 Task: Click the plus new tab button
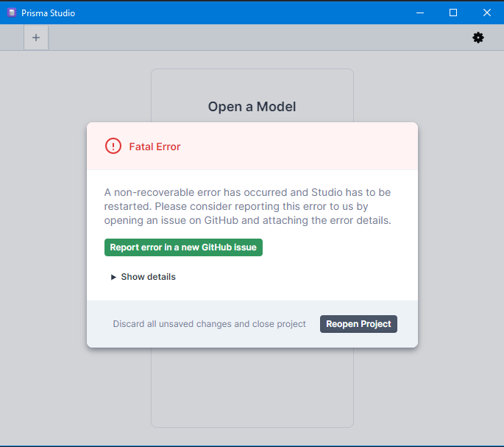(x=36, y=38)
